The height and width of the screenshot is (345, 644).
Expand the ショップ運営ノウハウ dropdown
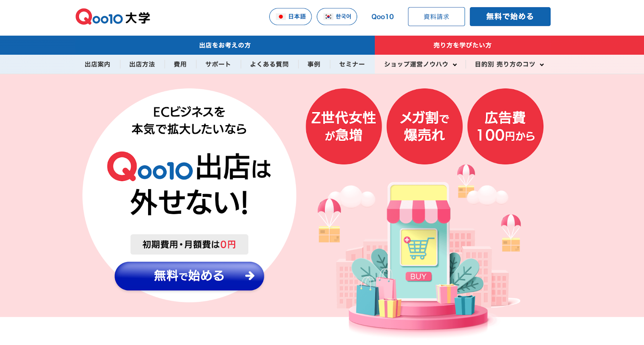click(420, 64)
